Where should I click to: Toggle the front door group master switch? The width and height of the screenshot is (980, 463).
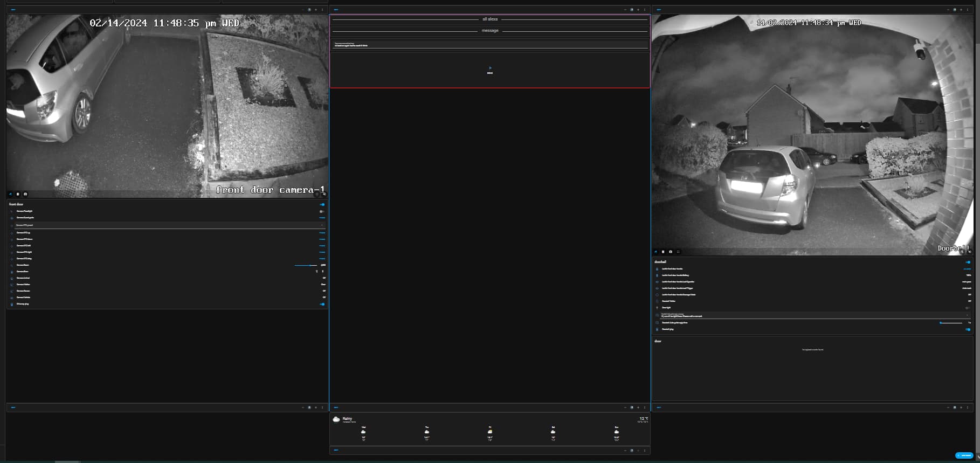pyautogui.click(x=322, y=205)
